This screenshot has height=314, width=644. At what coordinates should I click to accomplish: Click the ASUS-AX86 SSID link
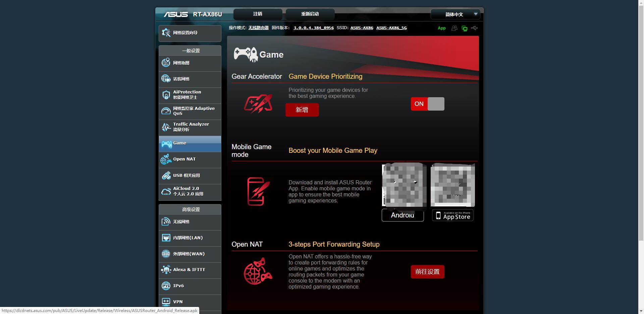click(362, 28)
